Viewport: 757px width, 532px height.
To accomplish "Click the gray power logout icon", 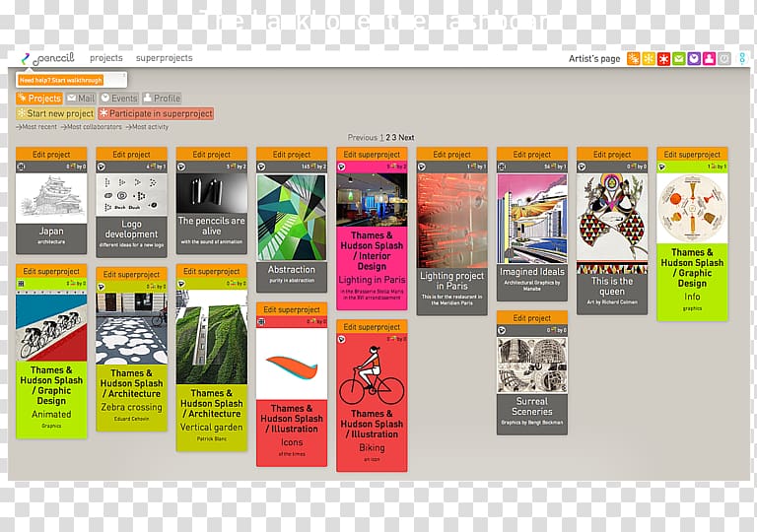I will pyautogui.click(x=724, y=59).
